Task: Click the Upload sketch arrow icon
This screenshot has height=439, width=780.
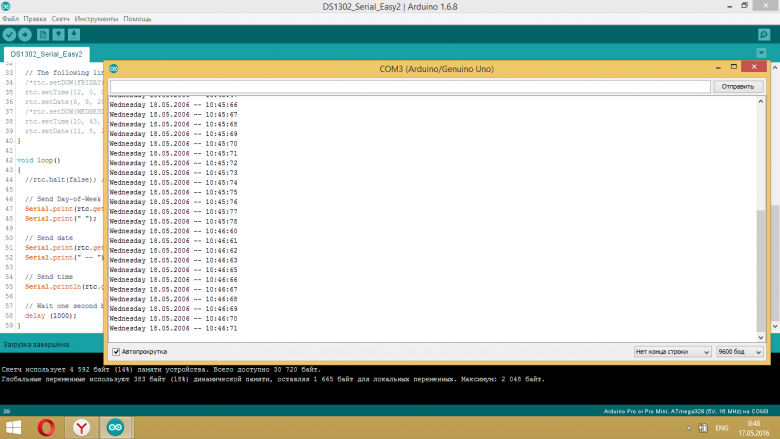Action: click(25, 34)
